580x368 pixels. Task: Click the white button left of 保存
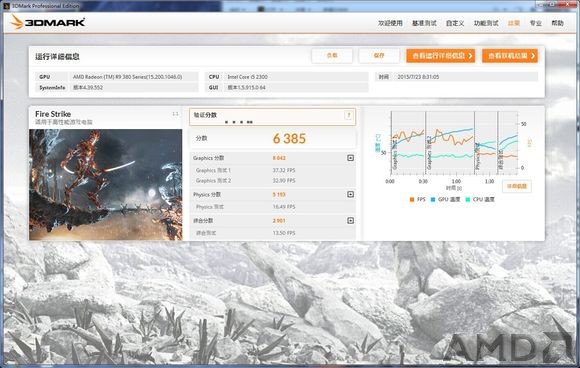click(x=332, y=56)
